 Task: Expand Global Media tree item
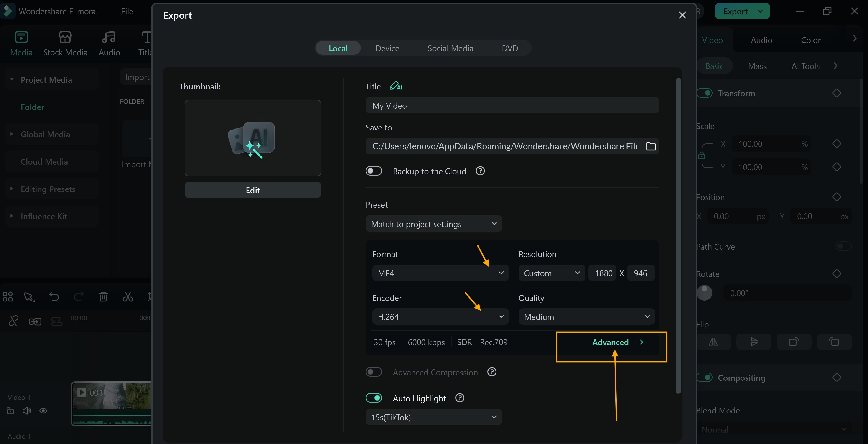pos(12,134)
